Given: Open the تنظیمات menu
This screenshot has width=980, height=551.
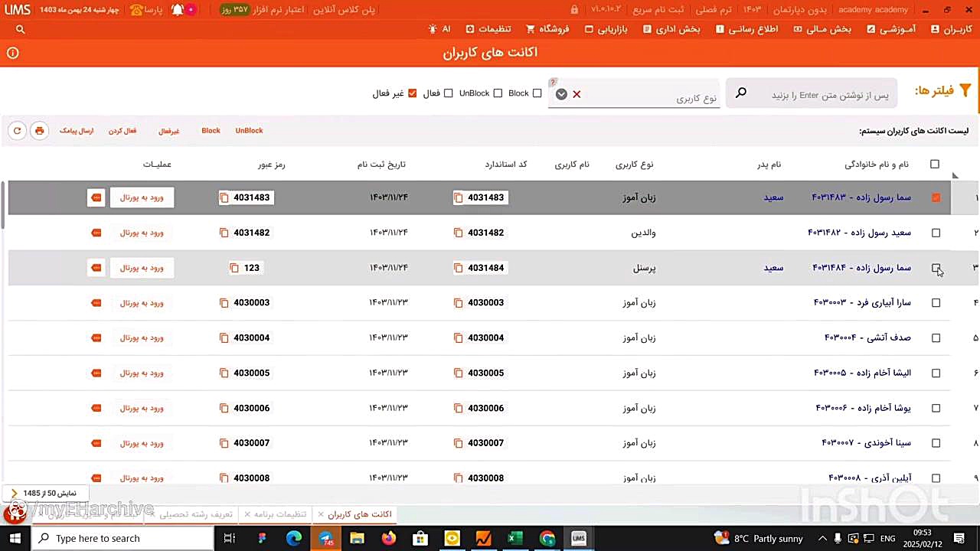Looking at the screenshot, I should (x=488, y=29).
